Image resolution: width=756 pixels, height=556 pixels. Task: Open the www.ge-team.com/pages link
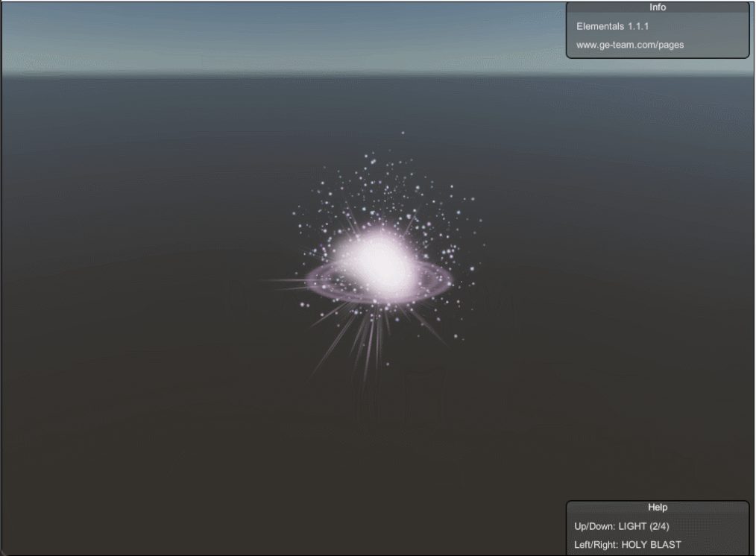tap(630, 45)
